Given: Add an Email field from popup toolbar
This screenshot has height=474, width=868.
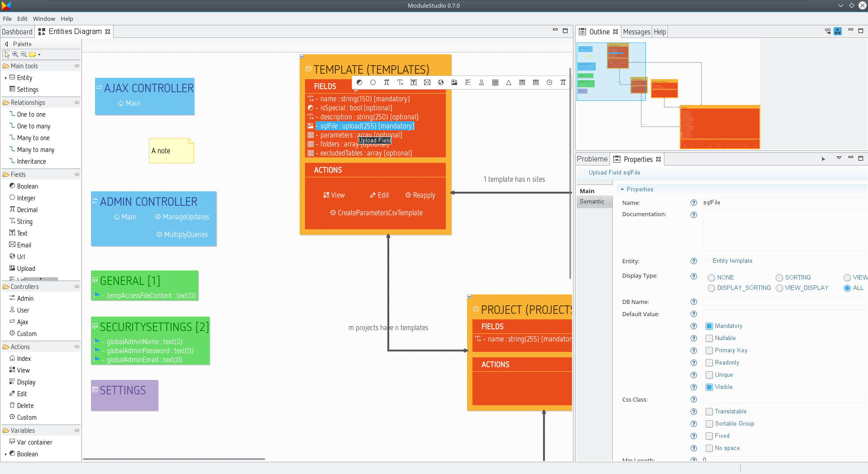Looking at the screenshot, I should pos(427,82).
